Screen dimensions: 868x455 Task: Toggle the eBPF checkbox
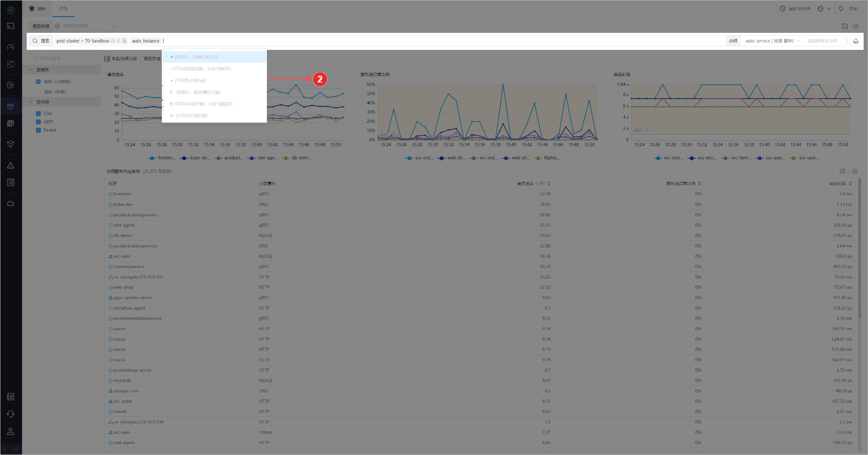(x=39, y=122)
